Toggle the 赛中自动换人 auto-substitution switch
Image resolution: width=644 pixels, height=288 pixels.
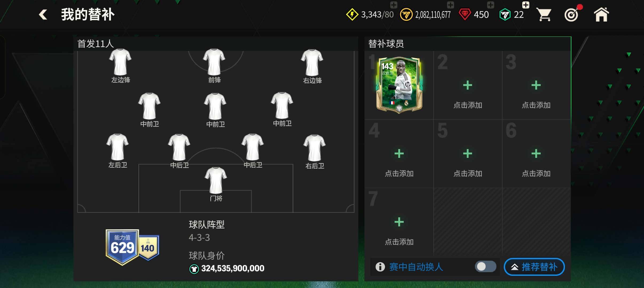[x=485, y=266]
